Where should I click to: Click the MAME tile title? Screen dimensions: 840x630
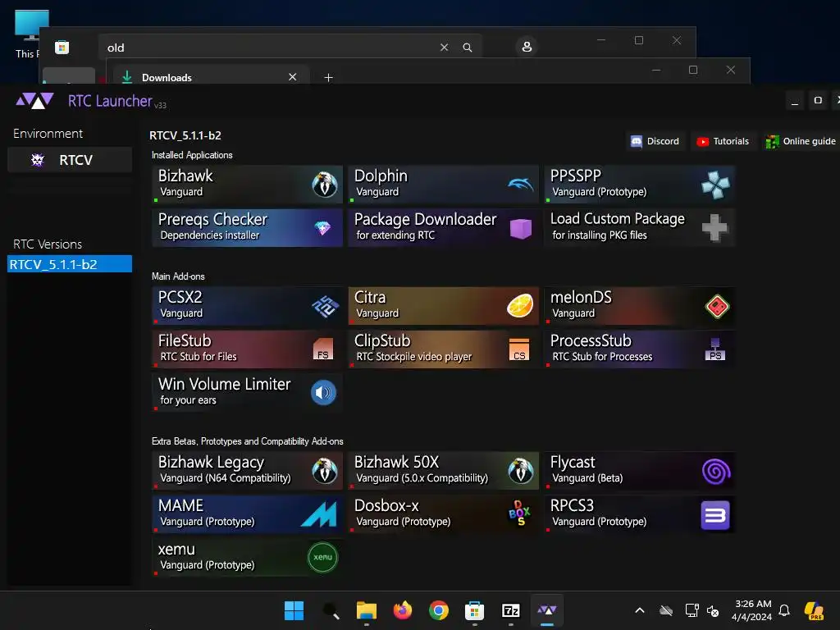pos(180,505)
